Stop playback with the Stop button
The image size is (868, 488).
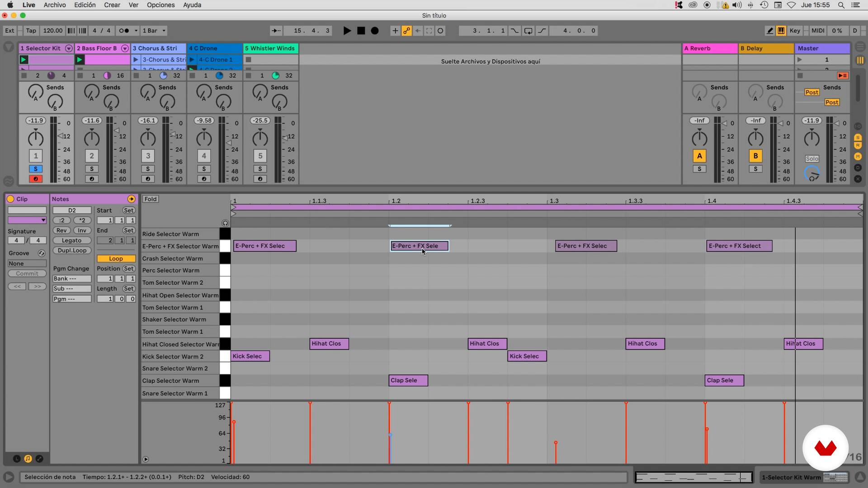[361, 31]
